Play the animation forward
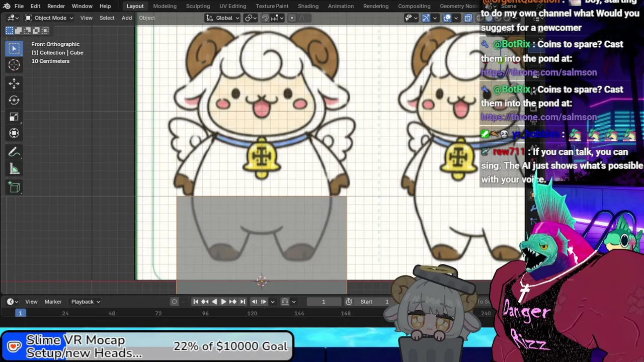The height and width of the screenshot is (362, 644). click(223, 302)
